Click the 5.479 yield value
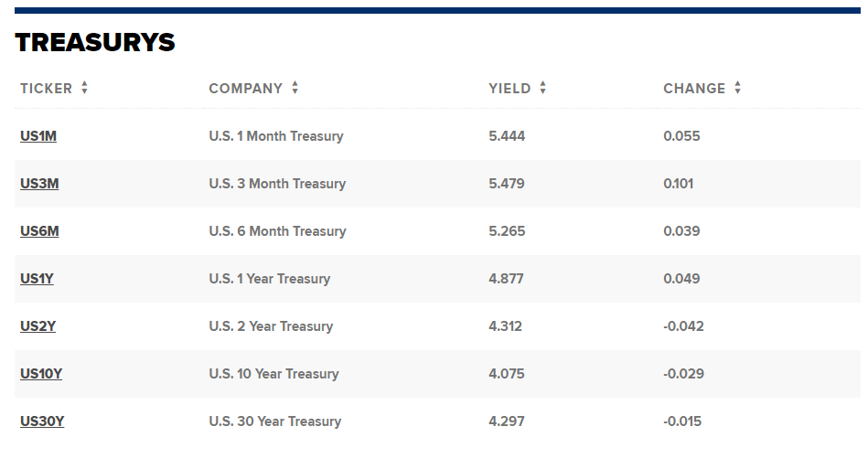This screenshot has height=469, width=868. (507, 184)
